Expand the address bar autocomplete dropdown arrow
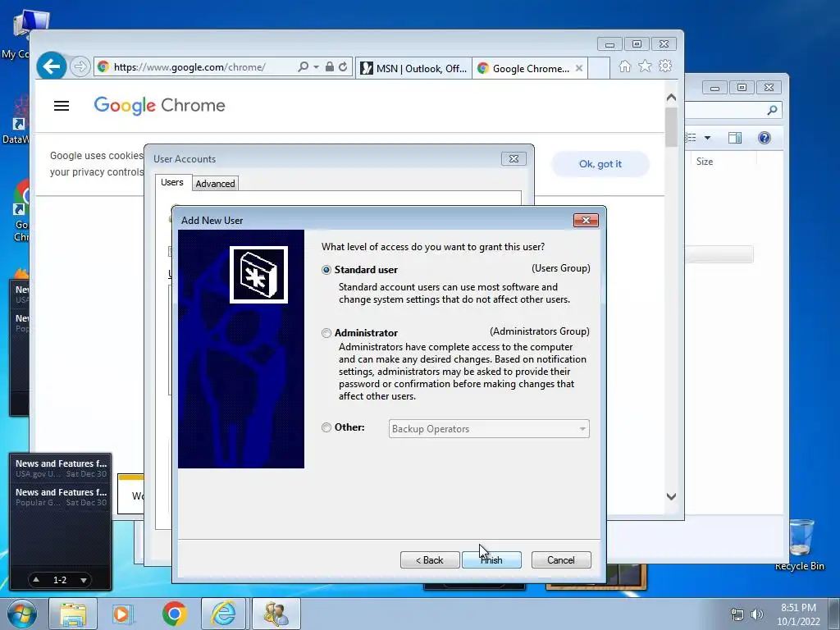The image size is (840, 630). point(316,67)
